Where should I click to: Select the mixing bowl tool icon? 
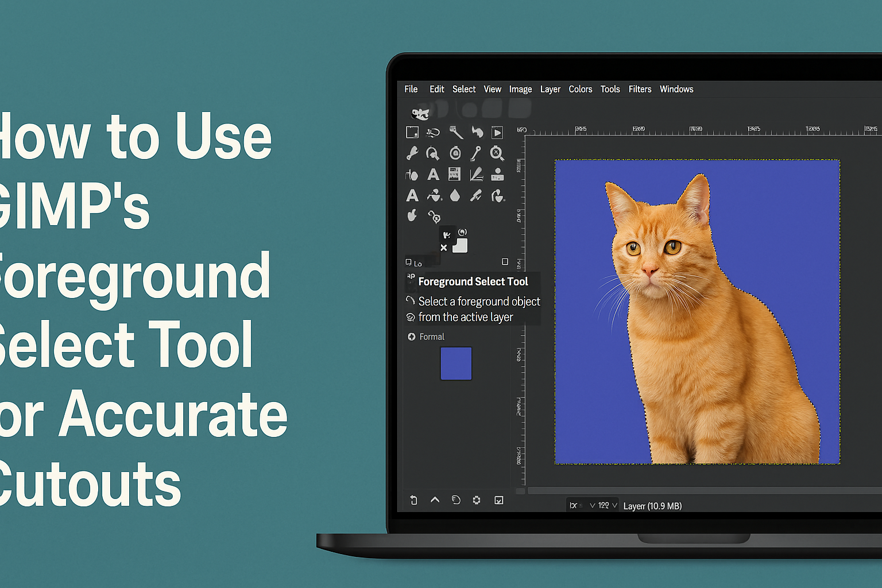click(434, 196)
